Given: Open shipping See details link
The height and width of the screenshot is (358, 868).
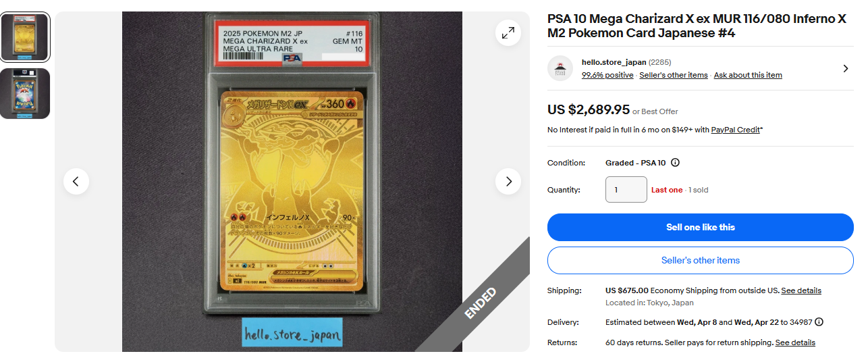Looking at the screenshot, I should point(801,290).
